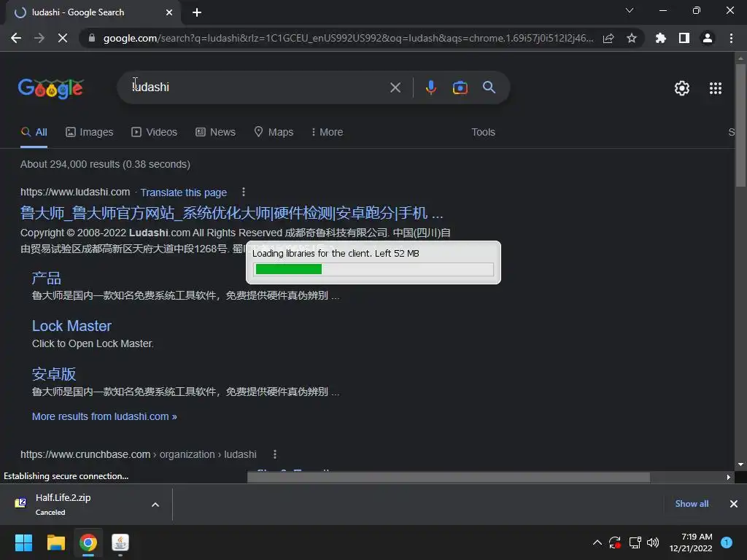Click the loading libraries progress bar
747x560 pixels.
coord(374,269)
